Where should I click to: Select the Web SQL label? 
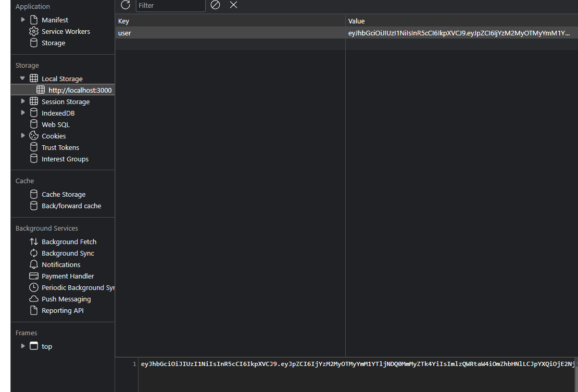(x=56, y=124)
